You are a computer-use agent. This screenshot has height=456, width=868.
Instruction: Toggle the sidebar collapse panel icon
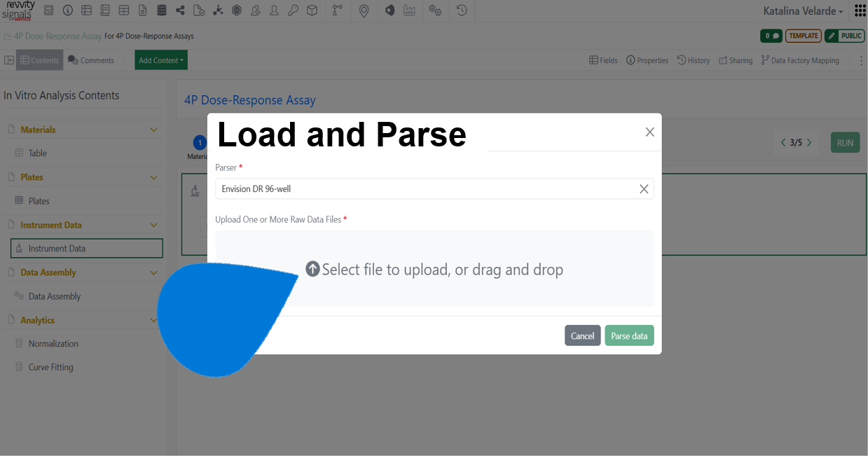coord(9,60)
